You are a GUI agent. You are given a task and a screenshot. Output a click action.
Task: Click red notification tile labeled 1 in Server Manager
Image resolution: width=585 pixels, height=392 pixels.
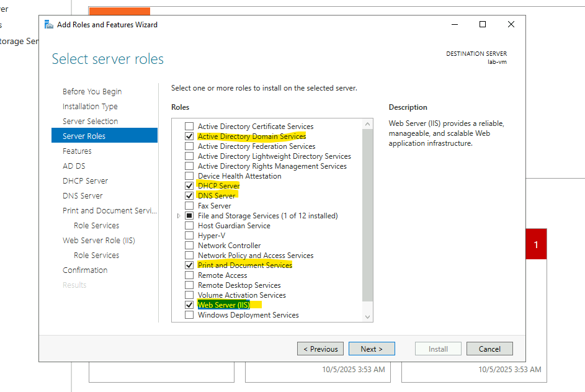tap(536, 244)
